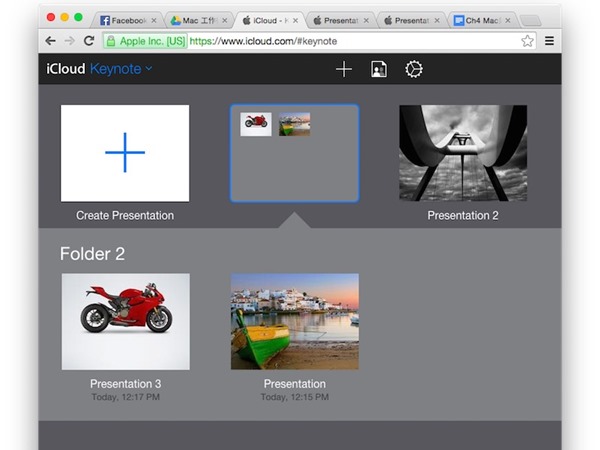The image size is (600, 450).
Task: Click the plus icon in the Keynote toolbar
Action: coord(344,69)
